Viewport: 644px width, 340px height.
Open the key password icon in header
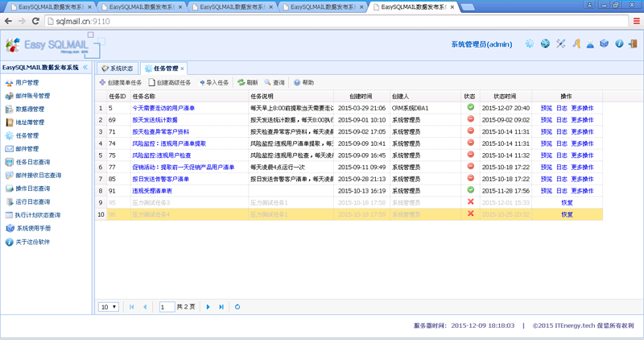[576, 44]
